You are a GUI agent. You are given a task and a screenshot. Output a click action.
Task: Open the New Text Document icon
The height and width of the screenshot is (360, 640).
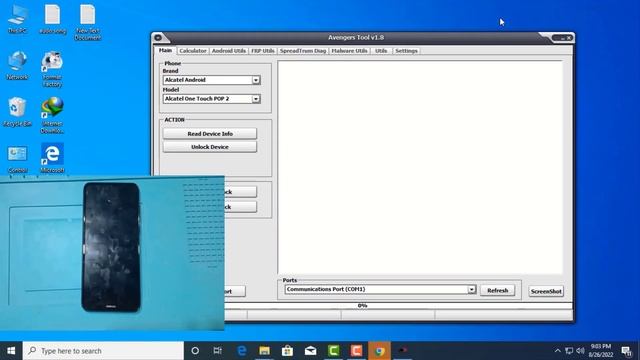(88, 22)
